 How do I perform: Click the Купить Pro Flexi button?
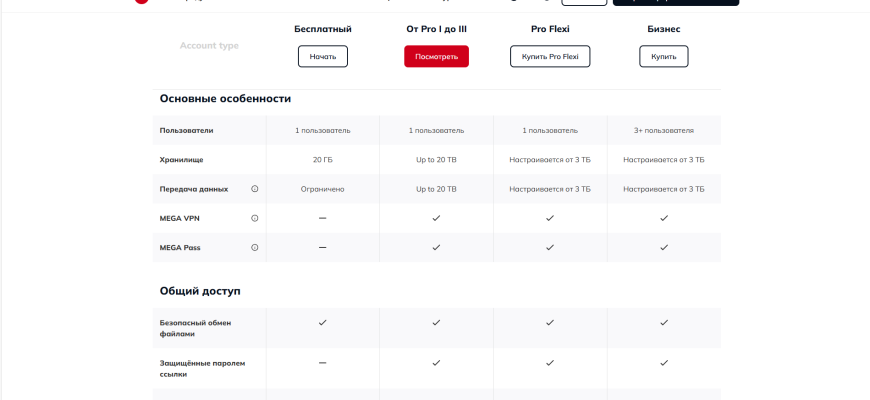point(550,57)
